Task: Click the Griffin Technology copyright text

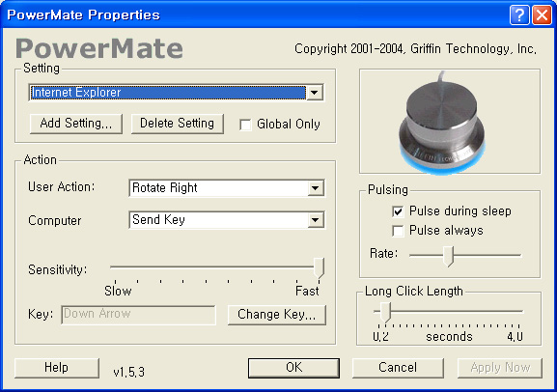Action: click(415, 49)
